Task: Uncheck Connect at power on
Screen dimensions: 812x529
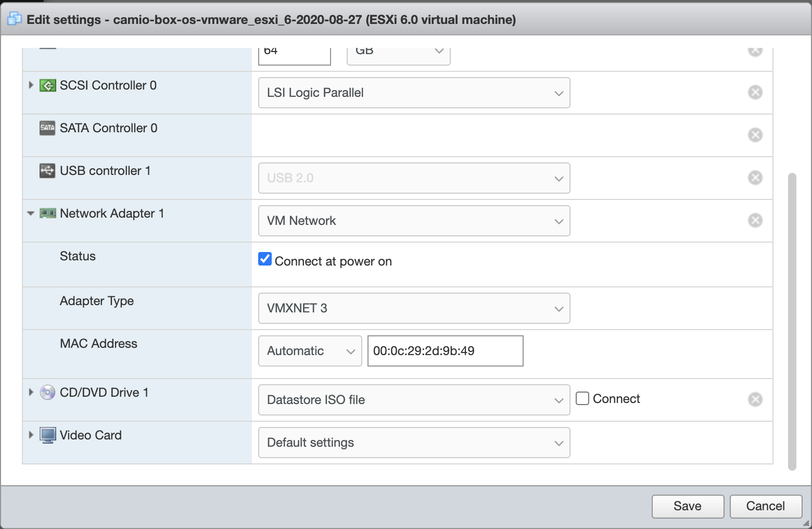Action: 265,259
